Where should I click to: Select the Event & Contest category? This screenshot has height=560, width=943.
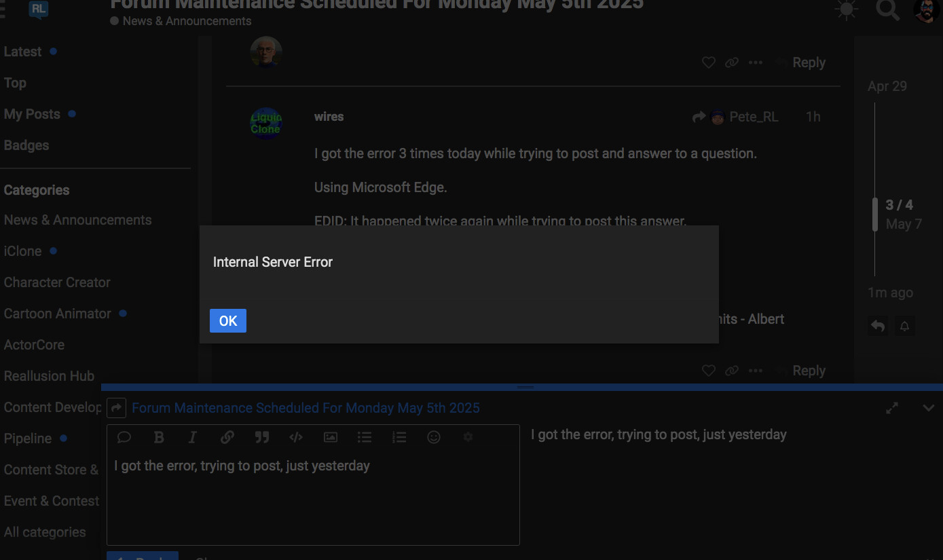pos(52,501)
